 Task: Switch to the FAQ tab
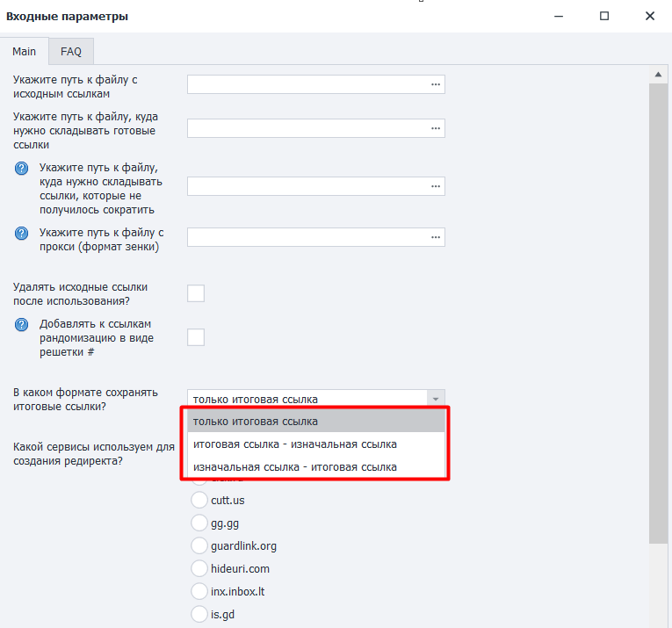pos(71,52)
